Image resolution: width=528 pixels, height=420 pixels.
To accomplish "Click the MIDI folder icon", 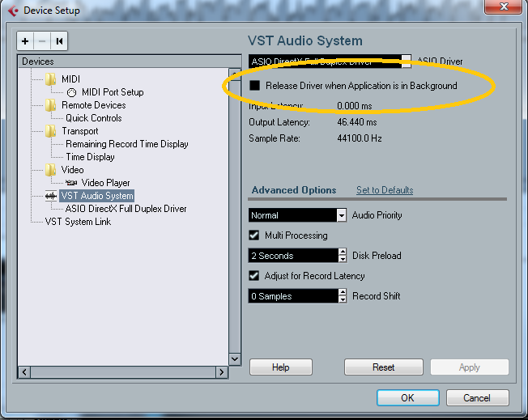I will [x=51, y=79].
